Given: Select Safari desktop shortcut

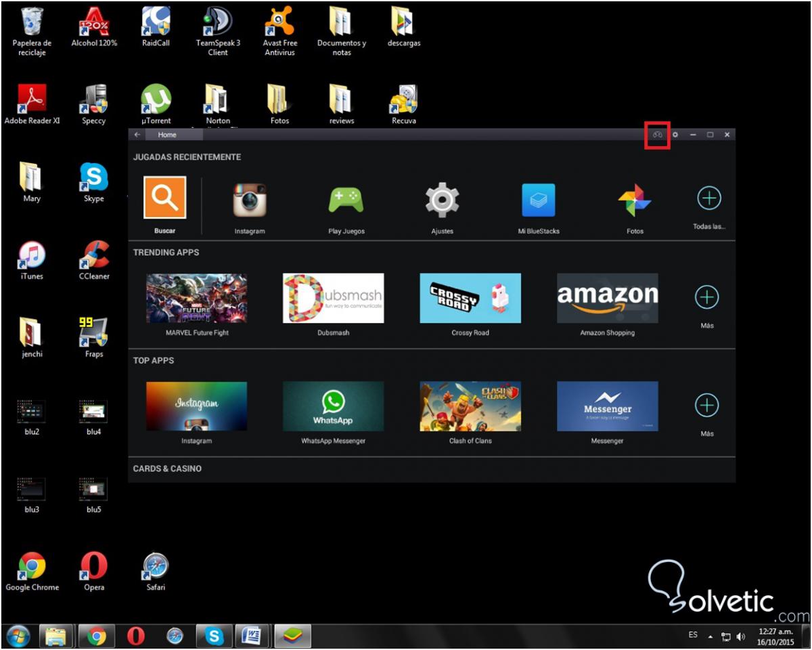Looking at the screenshot, I should [x=156, y=572].
